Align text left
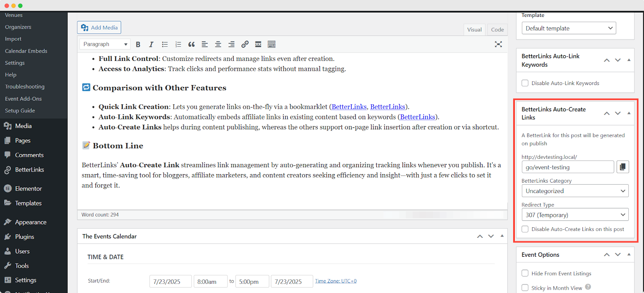644x293 pixels. pos(205,44)
